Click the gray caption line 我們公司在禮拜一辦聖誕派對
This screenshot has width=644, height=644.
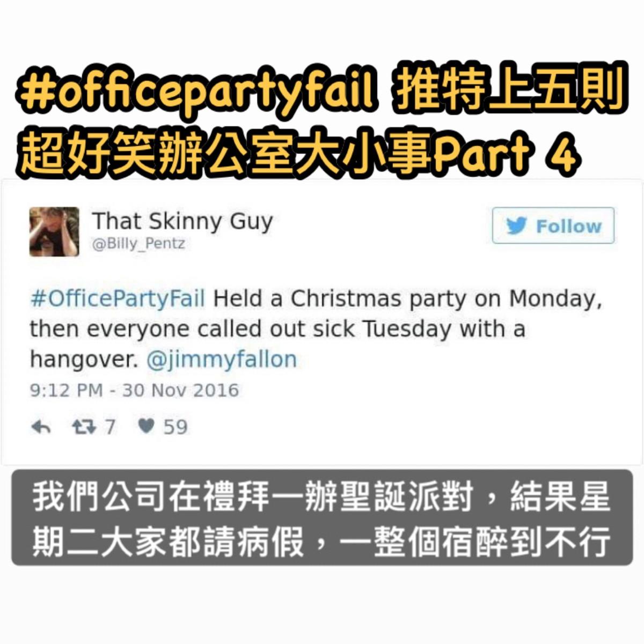[x=252, y=497]
